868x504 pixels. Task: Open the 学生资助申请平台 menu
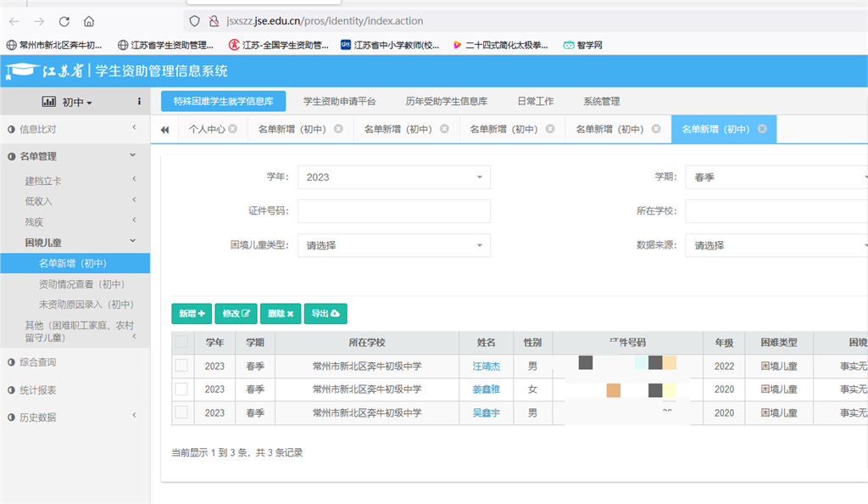point(339,101)
